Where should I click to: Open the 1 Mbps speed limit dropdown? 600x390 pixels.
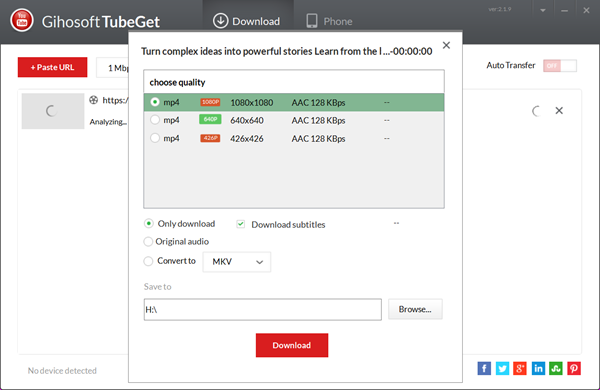pyautogui.click(x=112, y=68)
